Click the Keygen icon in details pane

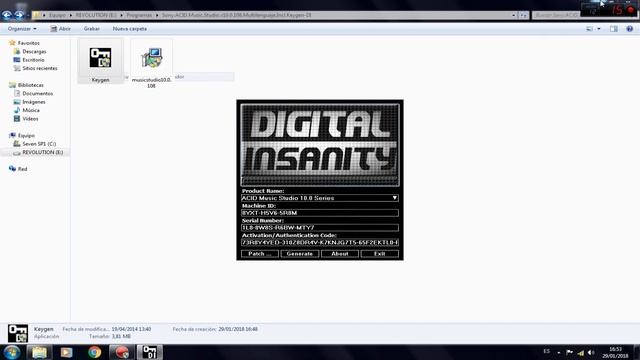[x=18, y=333]
